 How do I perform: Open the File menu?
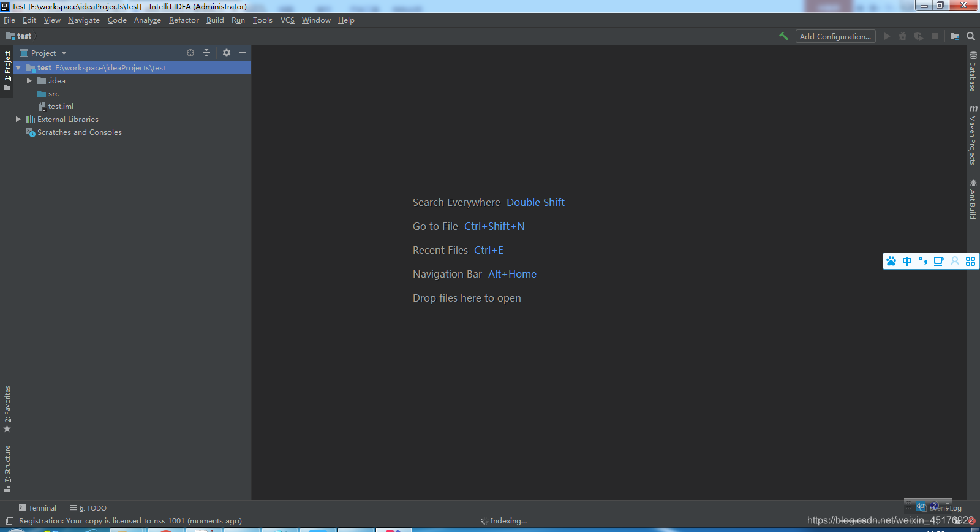pyautogui.click(x=9, y=20)
